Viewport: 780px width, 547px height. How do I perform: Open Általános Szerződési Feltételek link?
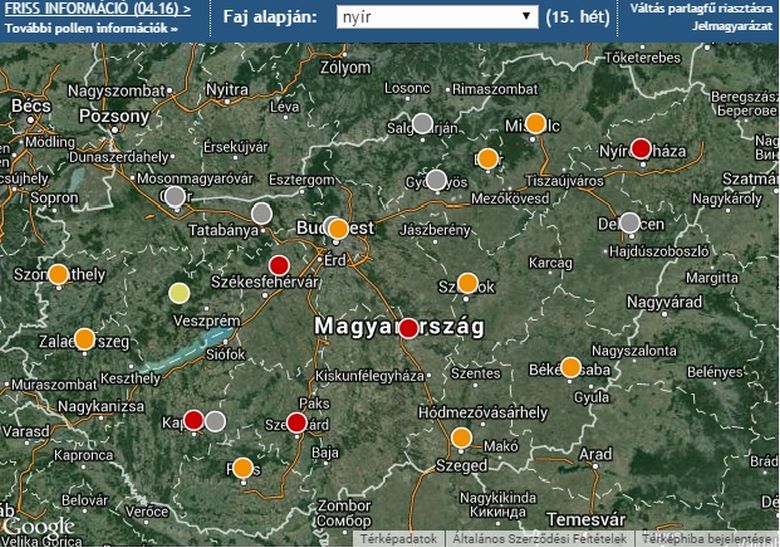pos(539,539)
